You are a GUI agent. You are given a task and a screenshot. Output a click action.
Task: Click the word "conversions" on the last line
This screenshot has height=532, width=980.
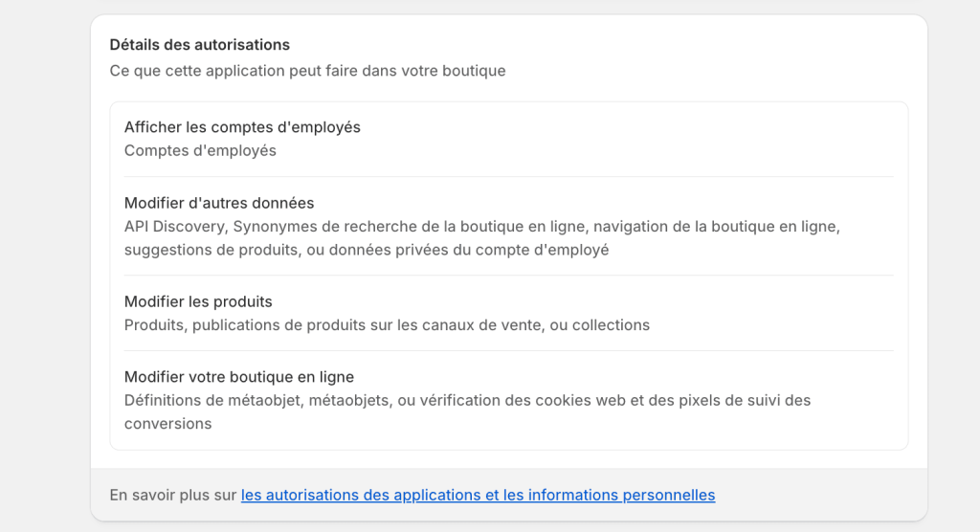pos(167,423)
